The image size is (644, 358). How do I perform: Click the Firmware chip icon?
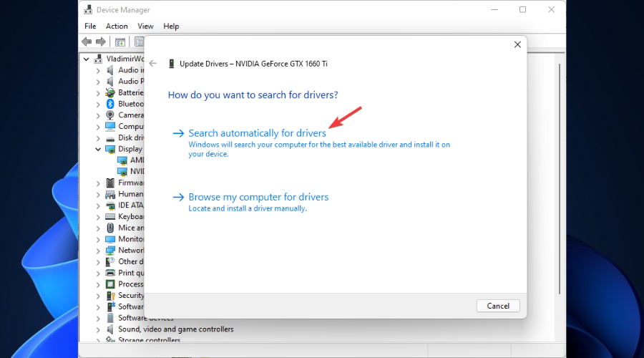(110, 183)
